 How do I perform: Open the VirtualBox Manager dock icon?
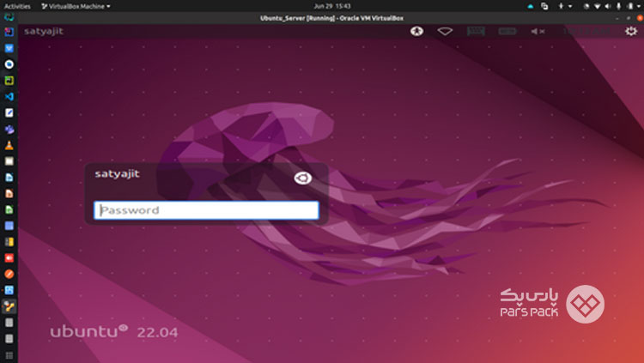tap(9, 290)
